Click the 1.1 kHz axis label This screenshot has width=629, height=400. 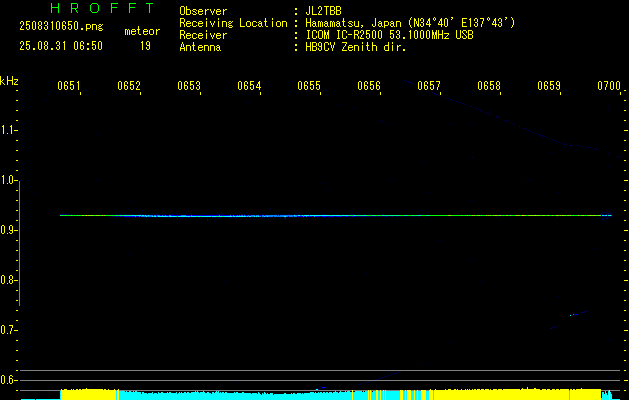point(8,130)
